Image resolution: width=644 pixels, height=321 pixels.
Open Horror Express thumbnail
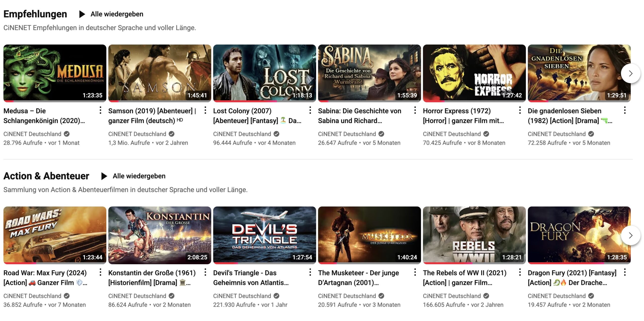pos(474,73)
